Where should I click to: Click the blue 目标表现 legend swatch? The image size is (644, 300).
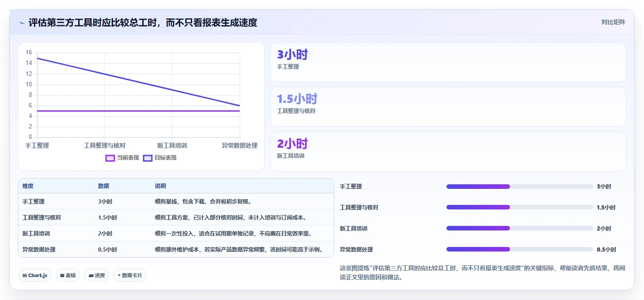coord(148,158)
